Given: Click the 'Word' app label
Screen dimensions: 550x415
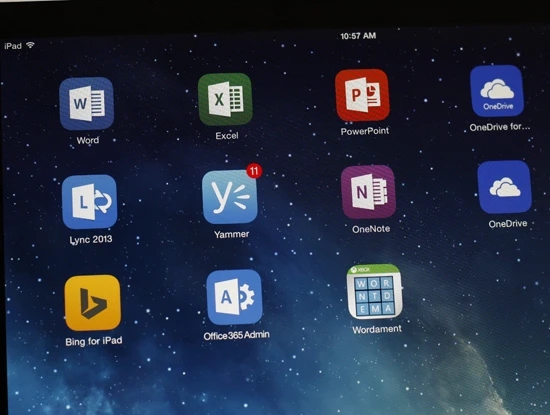Looking at the screenshot, I should click(88, 140).
